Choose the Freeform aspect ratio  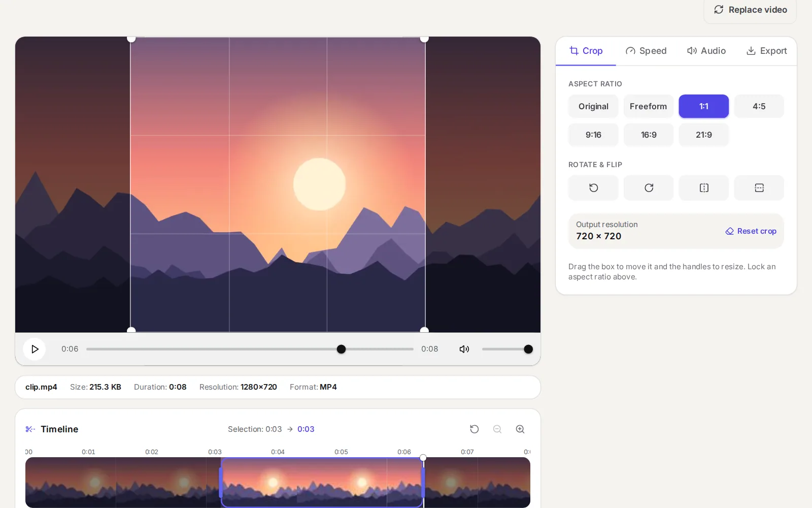(649, 106)
